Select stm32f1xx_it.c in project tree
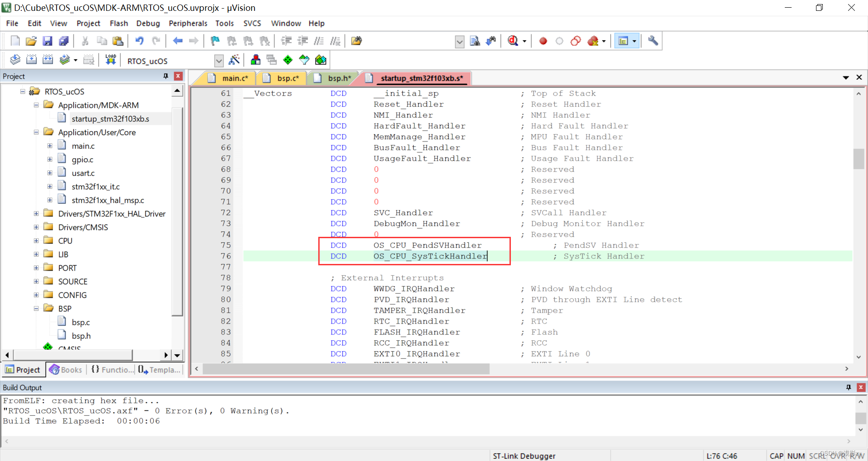Image resolution: width=868 pixels, height=461 pixels. [95, 187]
